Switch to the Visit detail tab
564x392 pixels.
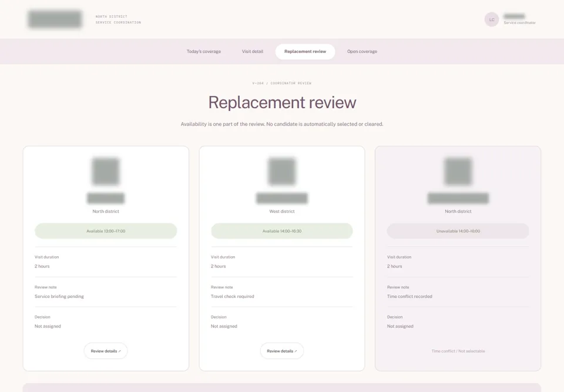pyautogui.click(x=253, y=52)
